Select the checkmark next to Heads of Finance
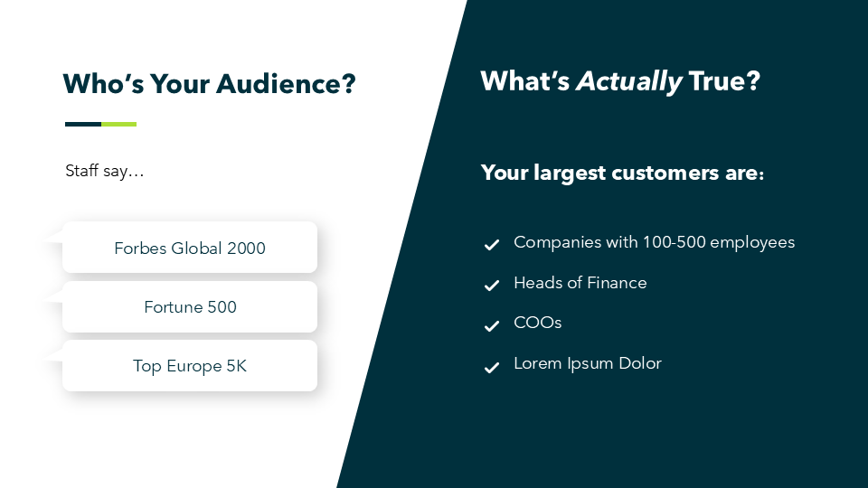Image resolution: width=868 pixels, height=488 pixels. 492,286
